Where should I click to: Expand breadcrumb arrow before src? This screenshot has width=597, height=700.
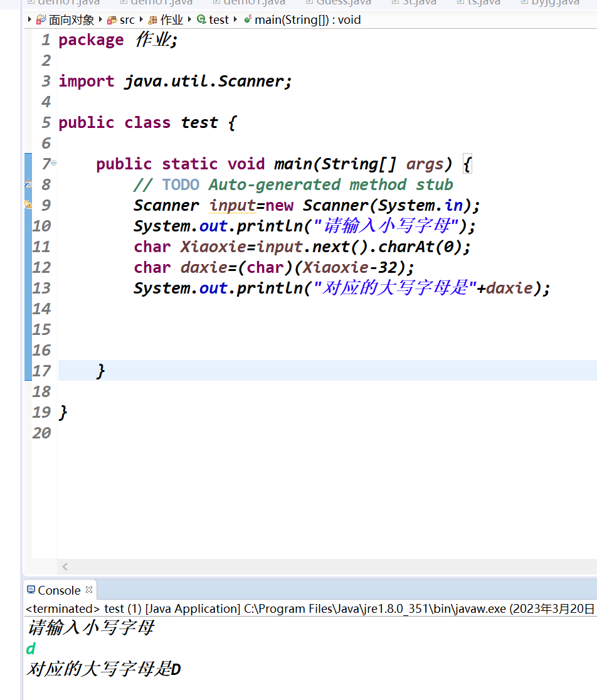pos(100,19)
